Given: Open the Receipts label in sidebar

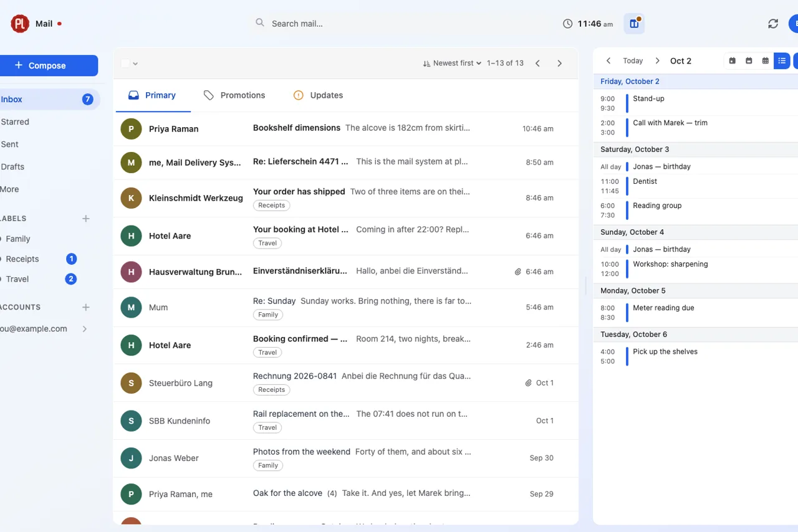Looking at the screenshot, I should pyautogui.click(x=40, y=259).
